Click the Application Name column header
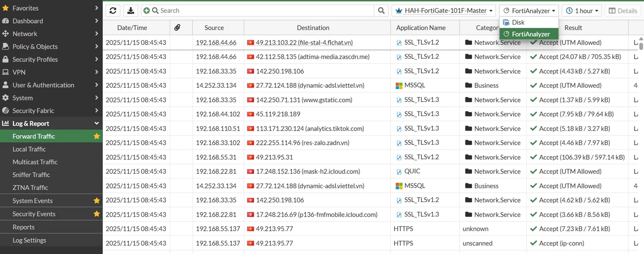 tap(421, 27)
